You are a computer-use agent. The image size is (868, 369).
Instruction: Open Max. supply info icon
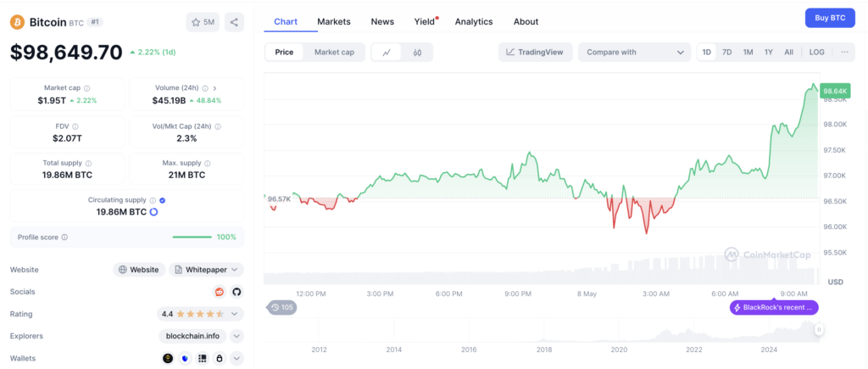[x=208, y=164]
